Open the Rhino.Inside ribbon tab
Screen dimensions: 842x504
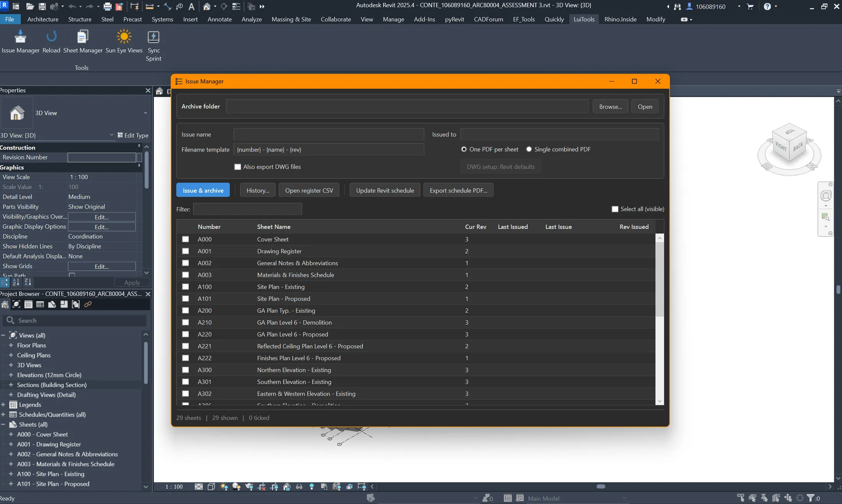[620, 19]
